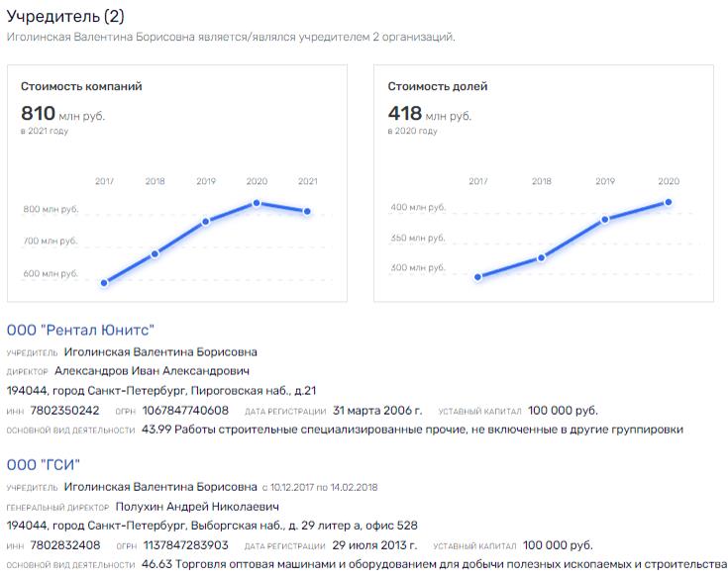Select the 2017 point on share value chart
The height and width of the screenshot is (581, 728).
pos(478,277)
